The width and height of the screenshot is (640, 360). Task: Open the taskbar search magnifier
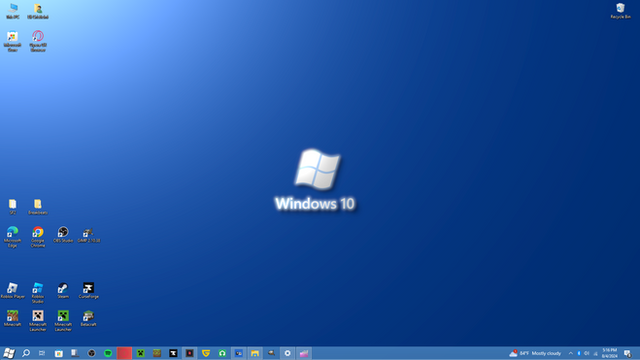click(26, 353)
